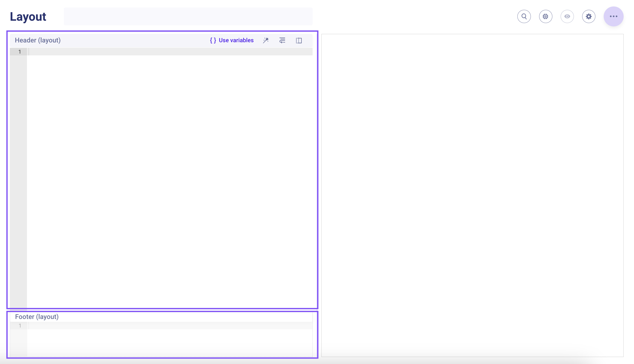Open the three-dots more options menu
The image size is (634, 364).
coord(613,17)
